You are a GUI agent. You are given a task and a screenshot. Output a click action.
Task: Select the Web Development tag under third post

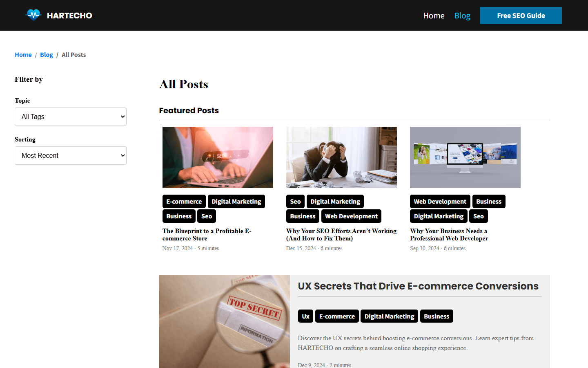440,202
